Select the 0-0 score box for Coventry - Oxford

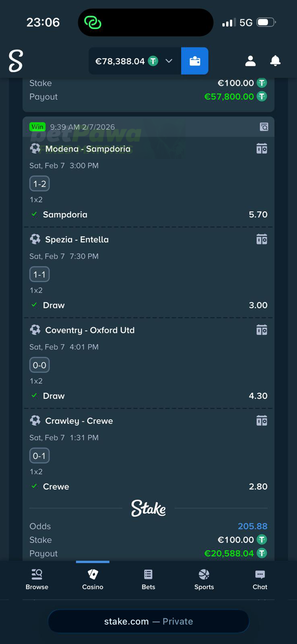pyautogui.click(x=39, y=365)
